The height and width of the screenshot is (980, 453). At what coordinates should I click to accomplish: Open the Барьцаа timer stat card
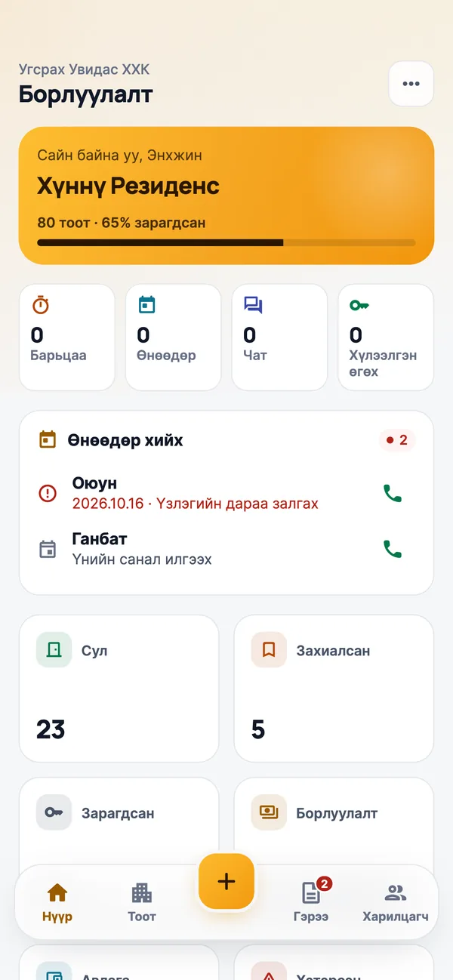67,337
